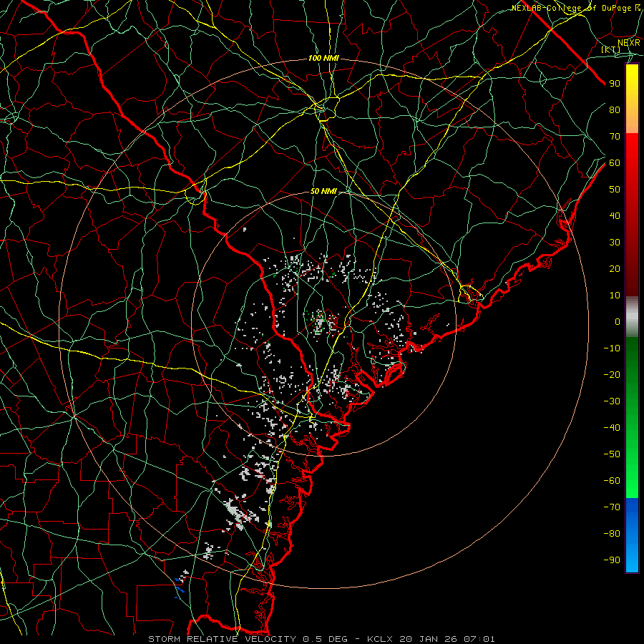Click the NEXR label above color scale

tap(629, 43)
